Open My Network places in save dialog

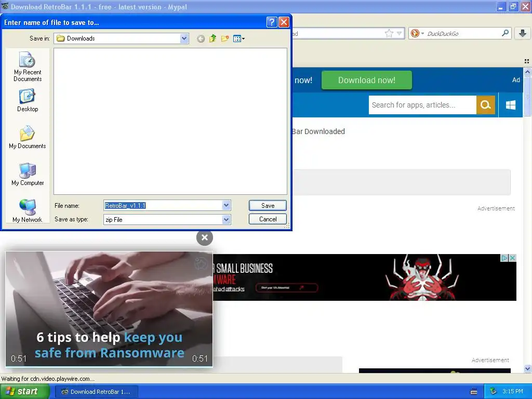[x=28, y=211]
